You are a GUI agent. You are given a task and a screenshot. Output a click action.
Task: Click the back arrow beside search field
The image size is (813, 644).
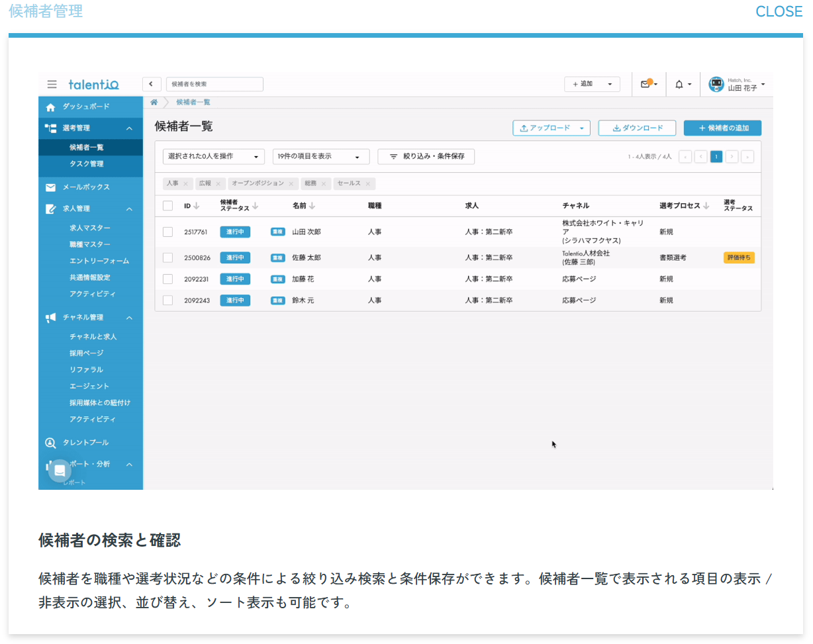coord(152,84)
